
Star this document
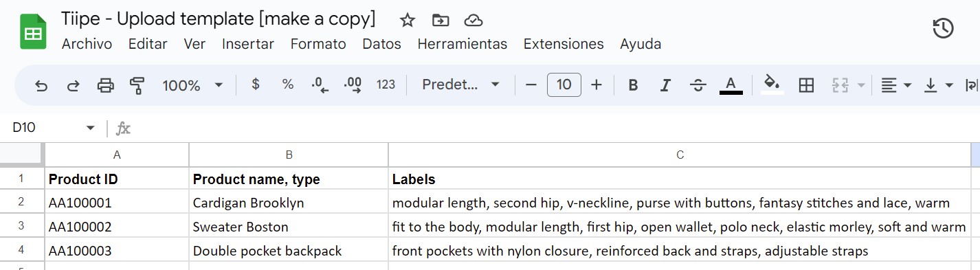[x=408, y=20]
